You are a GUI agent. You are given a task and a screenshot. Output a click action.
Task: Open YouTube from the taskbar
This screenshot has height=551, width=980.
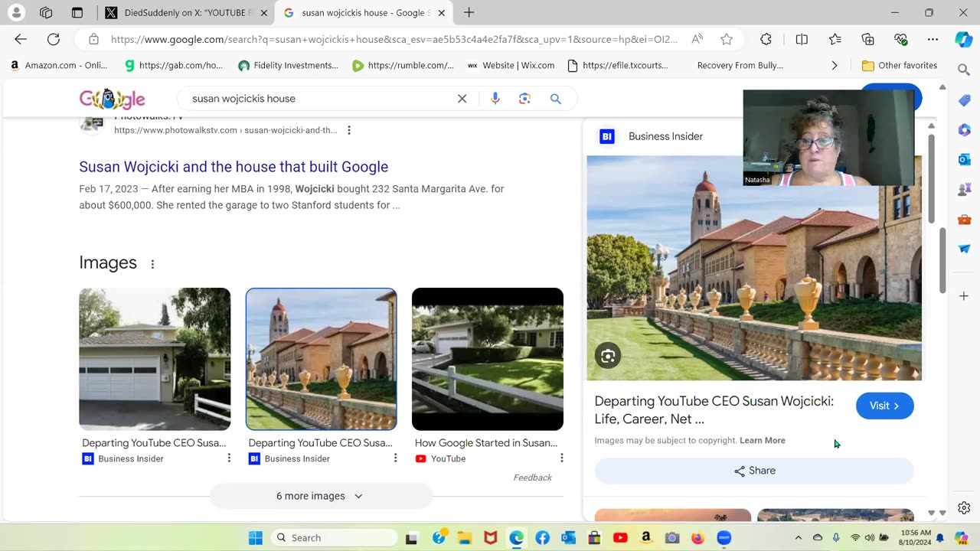pos(620,538)
